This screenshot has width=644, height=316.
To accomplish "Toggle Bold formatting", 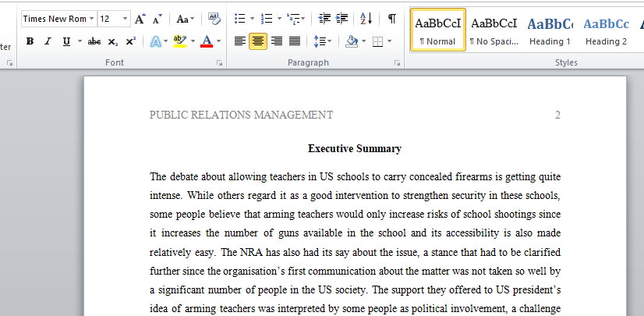I will click(30, 41).
